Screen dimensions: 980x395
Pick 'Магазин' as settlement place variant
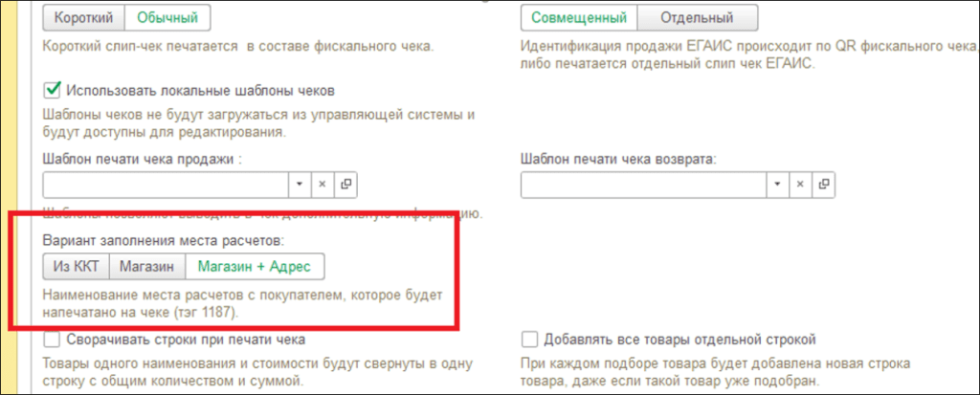coord(145,265)
